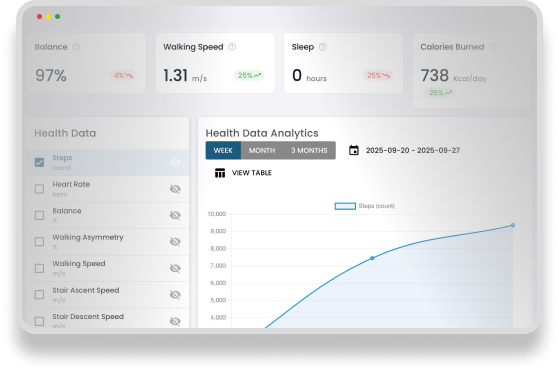Click the Health Data Analytics heading
The height and width of the screenshot is (371, 559).
click(x=262, y=133)
